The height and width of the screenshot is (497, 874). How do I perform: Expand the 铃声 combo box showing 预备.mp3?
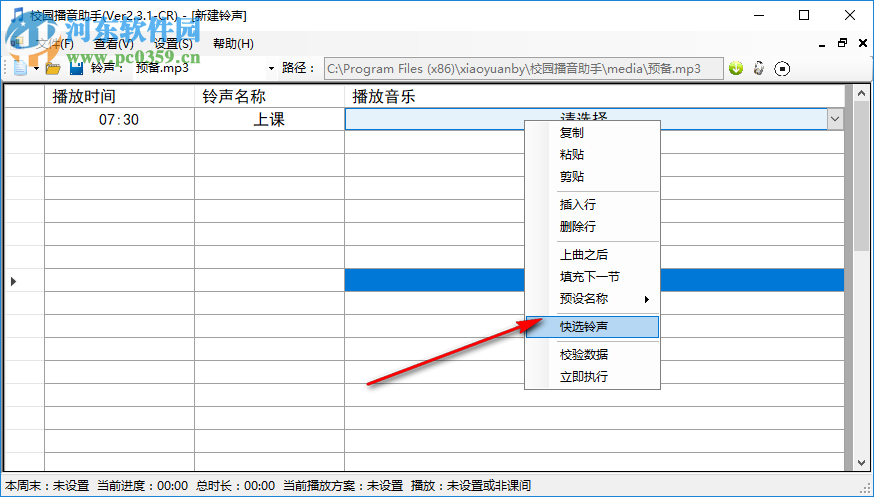[x=271, y=69]
